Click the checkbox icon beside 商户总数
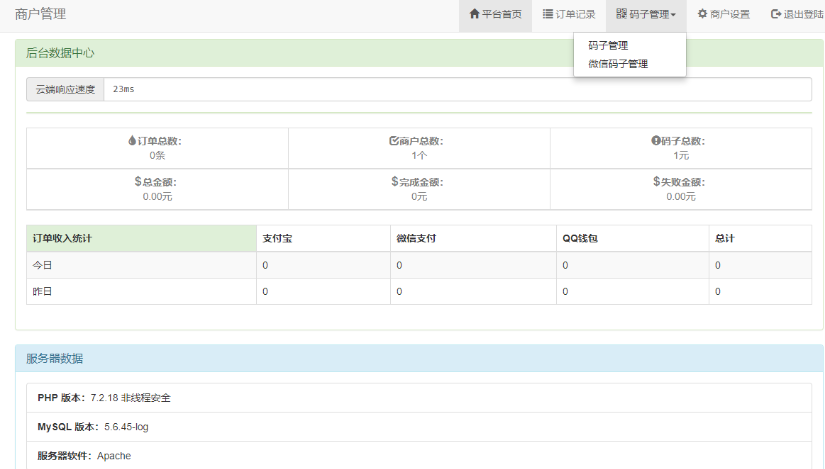This screenshot has width=825, height=469. click(394, 141)
